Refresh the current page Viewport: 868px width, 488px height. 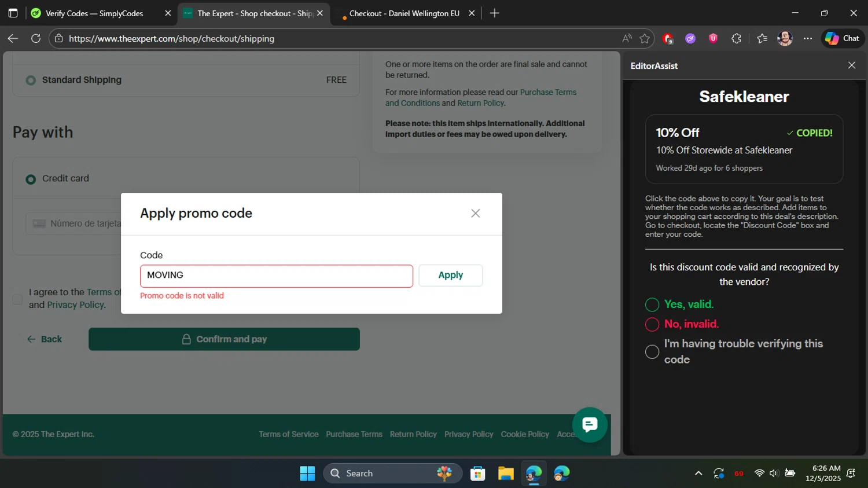36,39
